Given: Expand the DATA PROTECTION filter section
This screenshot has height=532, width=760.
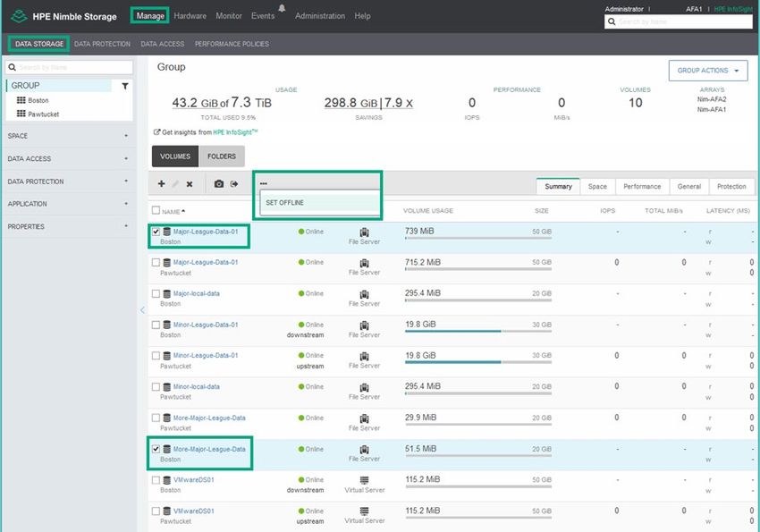Looking at the screenshot, I should (x=68, y=182).
